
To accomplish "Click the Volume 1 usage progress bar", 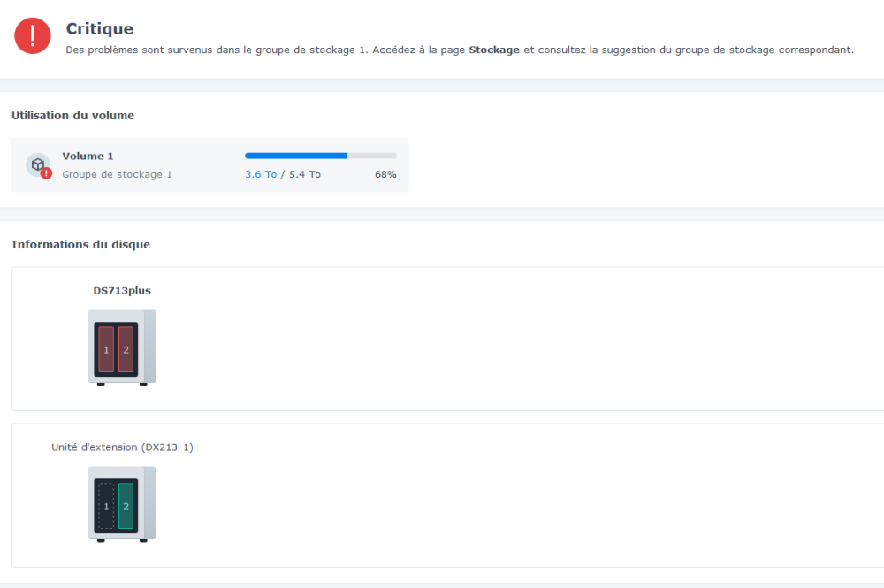I will click(x=321, y=156).
